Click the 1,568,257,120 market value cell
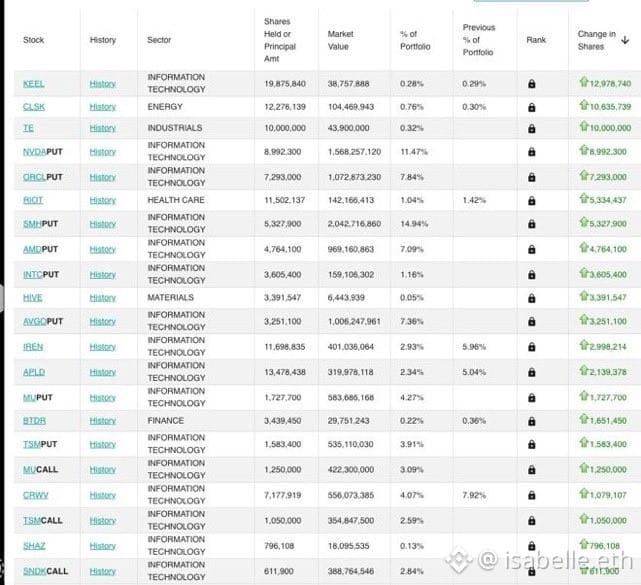The image size is (641, 585). 354,152
